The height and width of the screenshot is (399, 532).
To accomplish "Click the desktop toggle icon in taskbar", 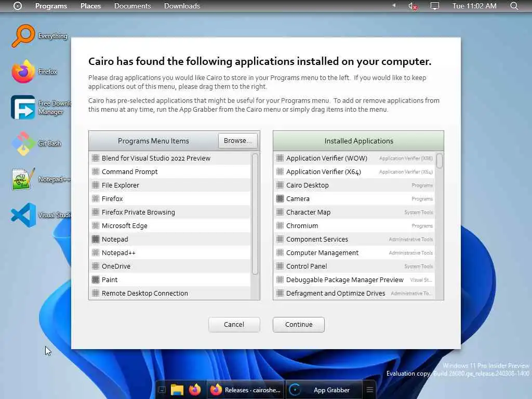I will 162,390.
